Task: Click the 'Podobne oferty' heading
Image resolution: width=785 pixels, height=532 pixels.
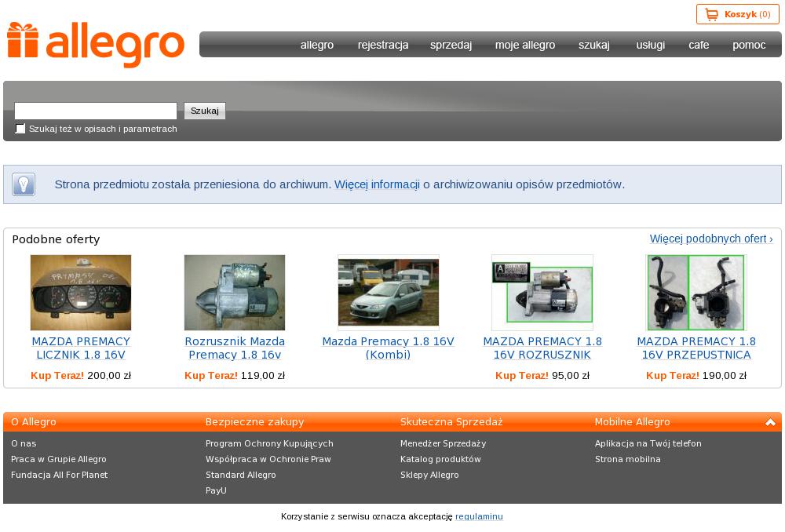Action: click(x=56, y=239)
